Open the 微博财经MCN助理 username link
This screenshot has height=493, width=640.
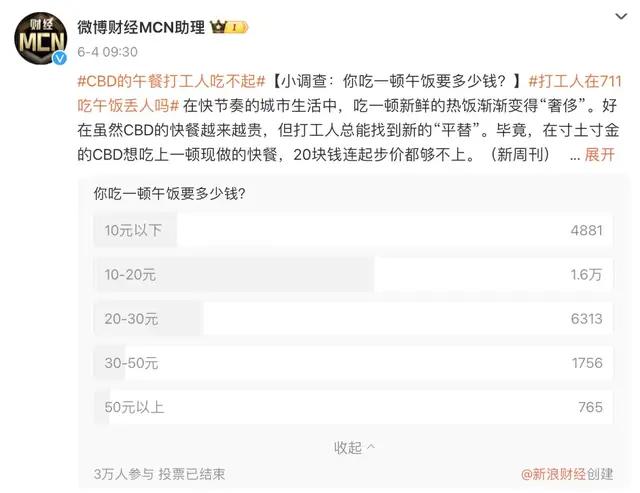pyautogui.click(x=141, y=27)
